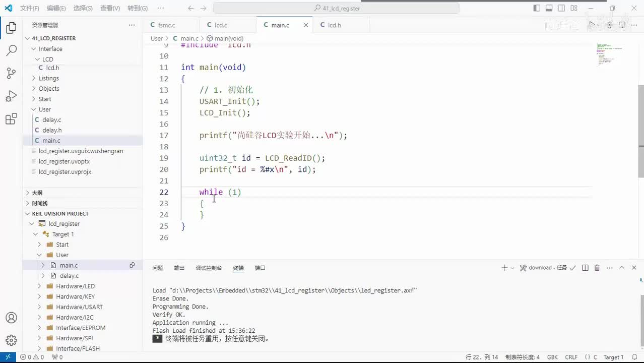The width and height of the screenshot is (644, 363).
Task: Open editor more actions ellipsis
Action: point(634,25)
